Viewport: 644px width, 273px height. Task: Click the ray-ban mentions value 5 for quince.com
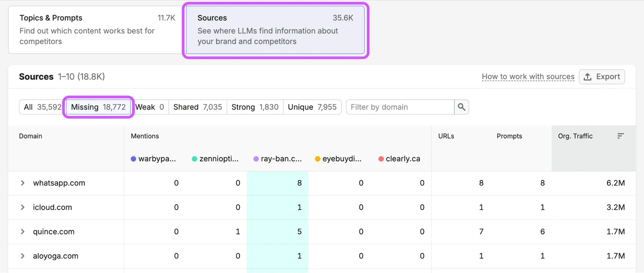(x=299, y=232)
